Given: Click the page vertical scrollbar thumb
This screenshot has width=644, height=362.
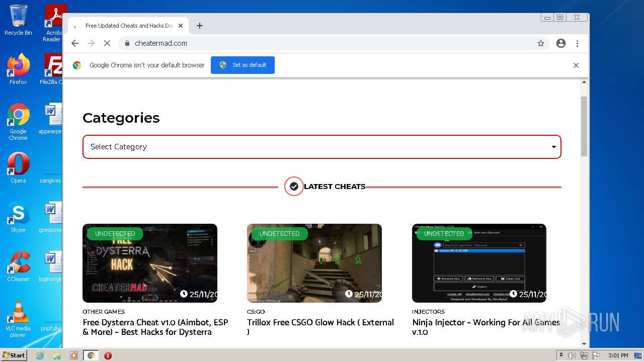Looking at the screenshot, I should [584, 126].
